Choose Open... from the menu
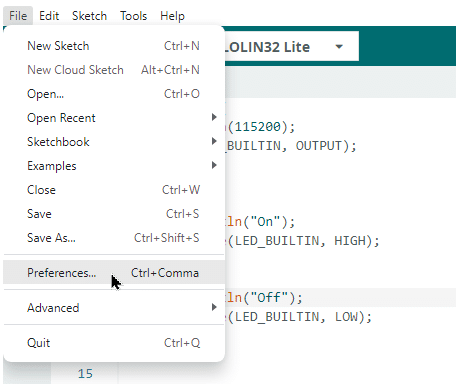Viewport: 456px width, 384px height. tap(114, 94)
